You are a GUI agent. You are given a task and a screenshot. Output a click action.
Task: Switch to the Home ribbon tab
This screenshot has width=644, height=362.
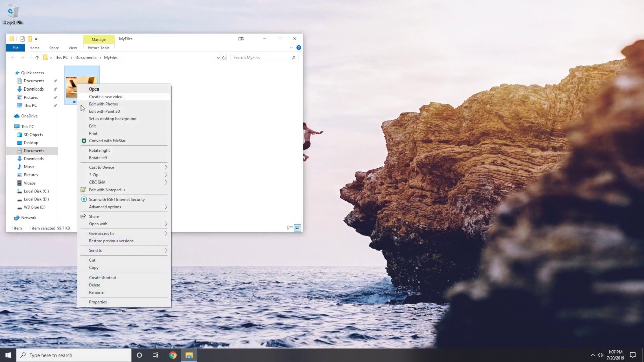[34, 48]
